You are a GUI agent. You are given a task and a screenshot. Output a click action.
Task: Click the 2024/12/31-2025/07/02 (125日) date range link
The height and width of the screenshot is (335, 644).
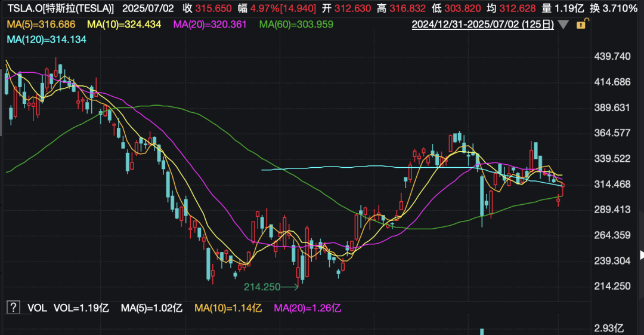coord(482,24)
